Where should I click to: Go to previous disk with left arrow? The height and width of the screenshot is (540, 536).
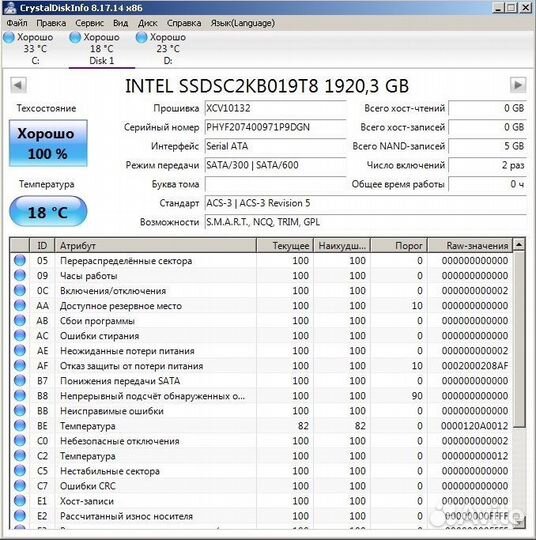[18, 85]
